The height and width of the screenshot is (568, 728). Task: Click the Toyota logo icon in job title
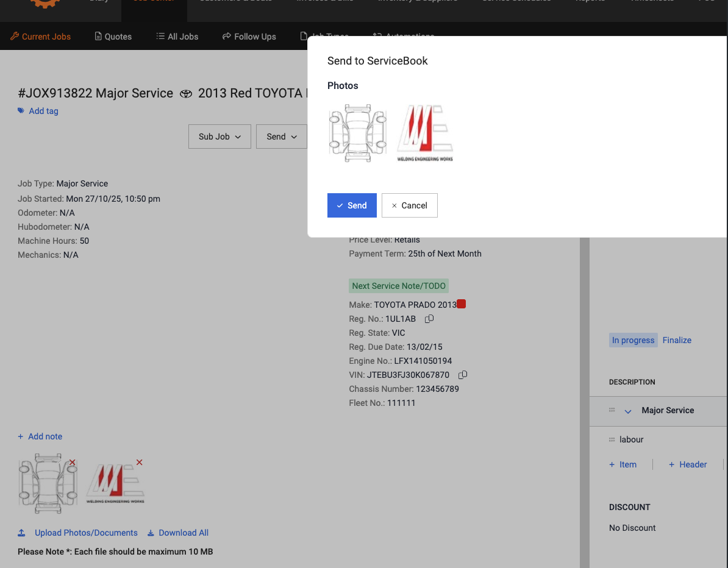186,94
